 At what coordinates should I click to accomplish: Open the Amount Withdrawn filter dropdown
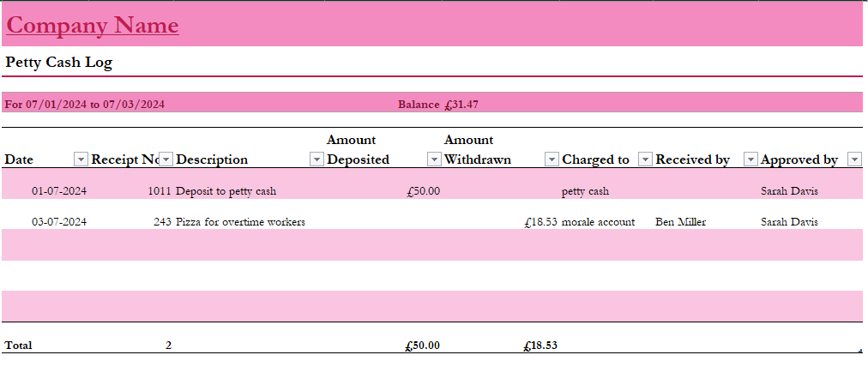[552, 159]
